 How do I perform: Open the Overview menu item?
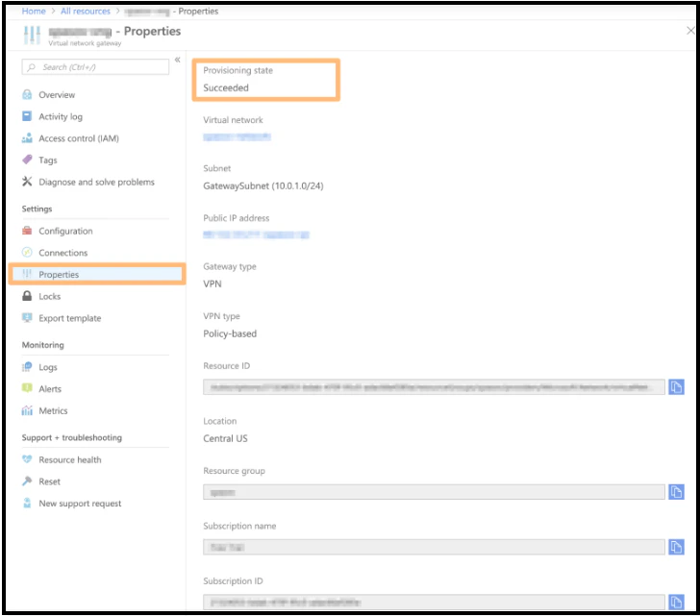(x=57, y=94)
